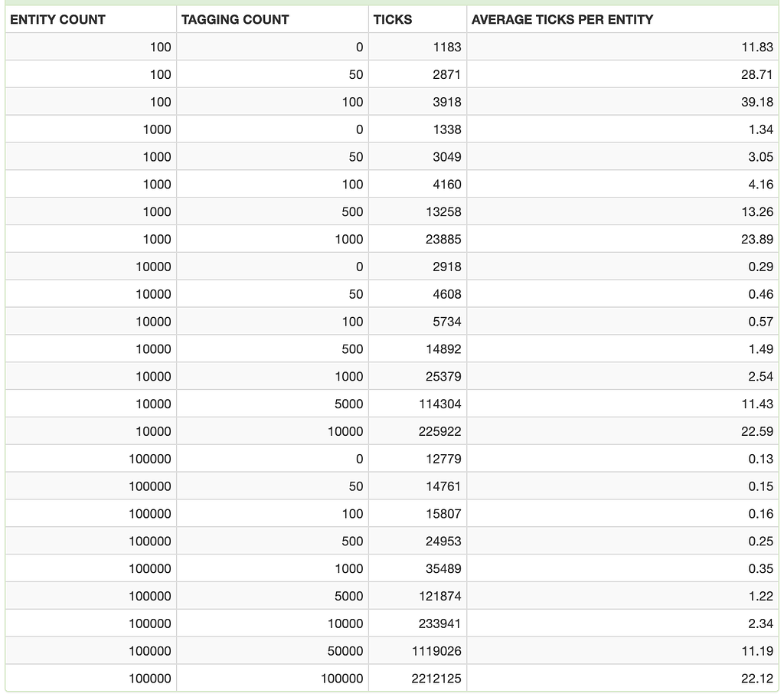Select the ticks value 3918
784x697 pixels.
click(x=446, y=102)
